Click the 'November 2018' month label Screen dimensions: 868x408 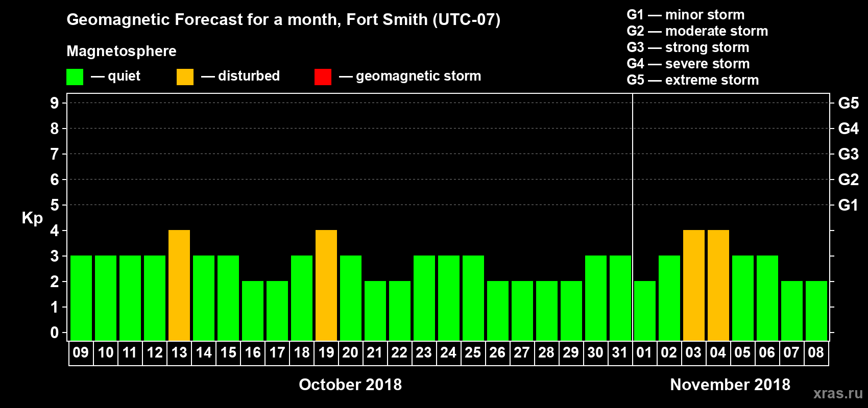pyautogui.click(x=730, y=385)
